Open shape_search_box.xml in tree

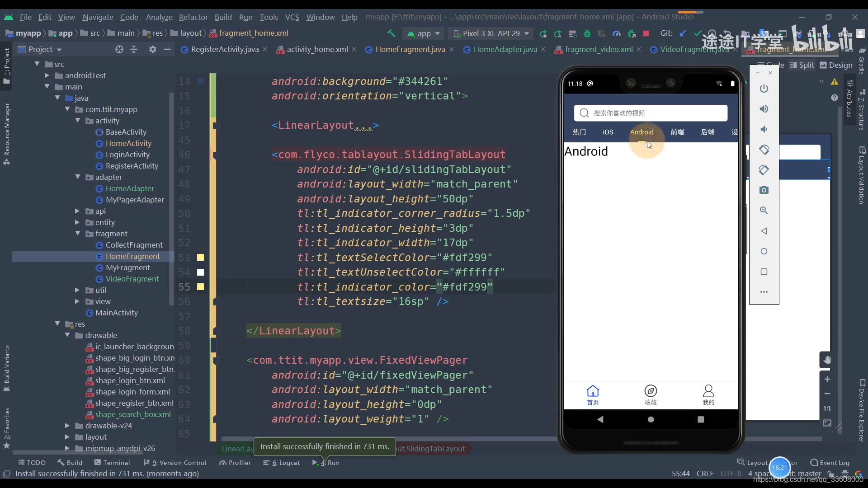133,414
